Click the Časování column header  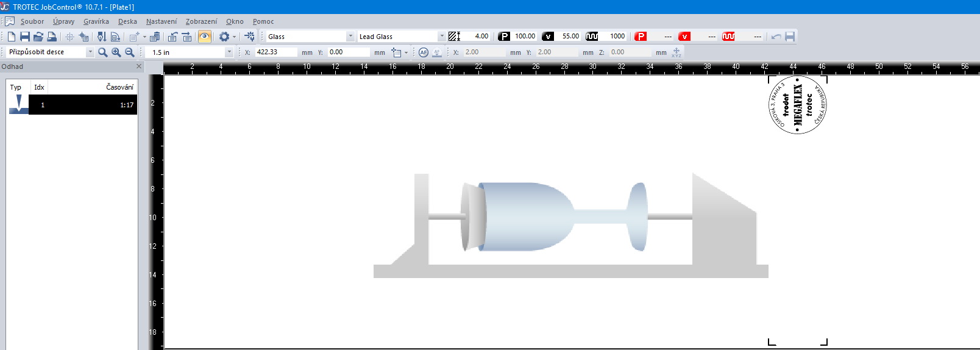(x=119, y=87)
